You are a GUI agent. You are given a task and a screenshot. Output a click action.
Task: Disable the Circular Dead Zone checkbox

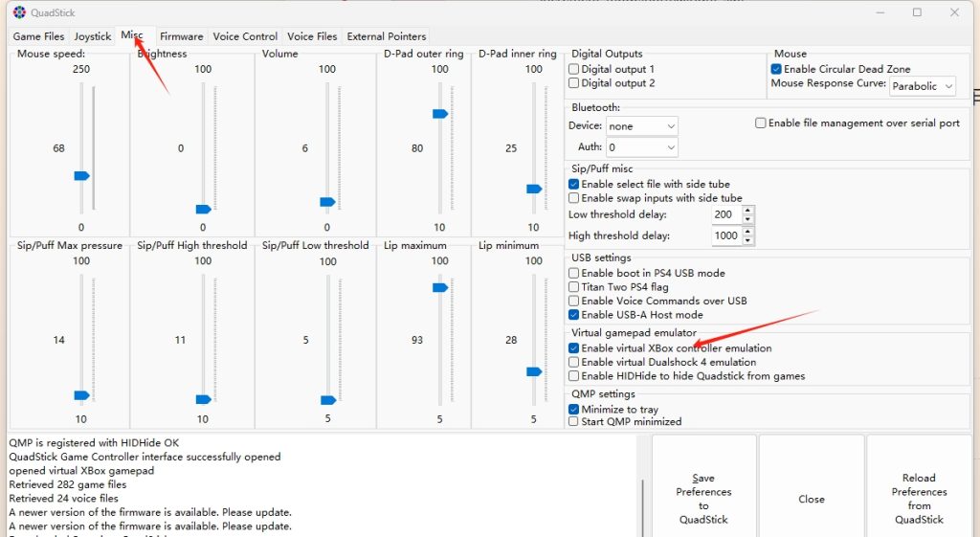point(776,70)
